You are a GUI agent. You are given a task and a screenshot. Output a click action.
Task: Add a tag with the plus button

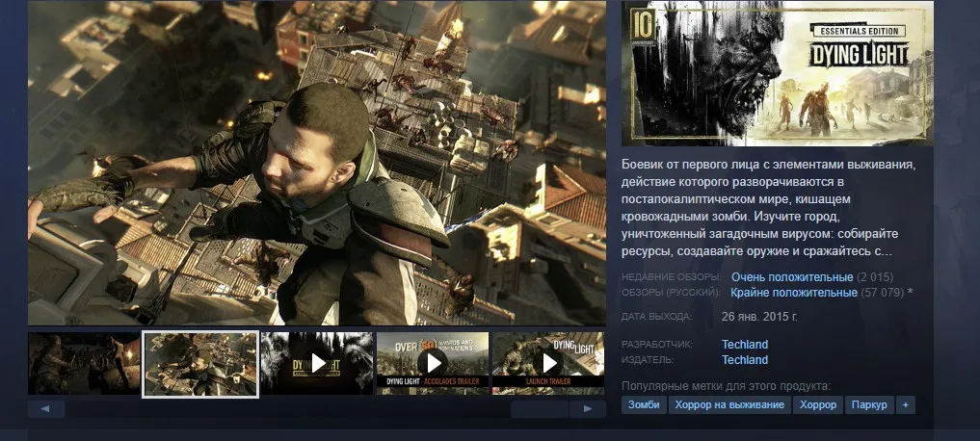point(905,404)
